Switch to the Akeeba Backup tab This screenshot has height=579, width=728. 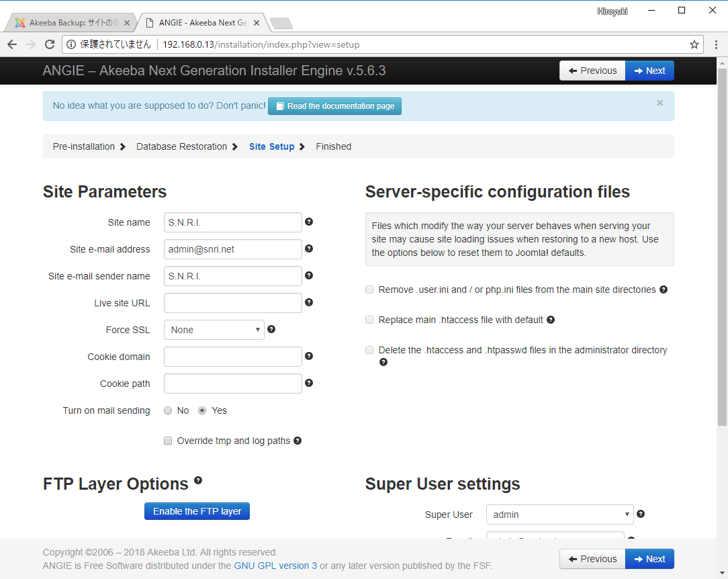[x=72, y=23]
